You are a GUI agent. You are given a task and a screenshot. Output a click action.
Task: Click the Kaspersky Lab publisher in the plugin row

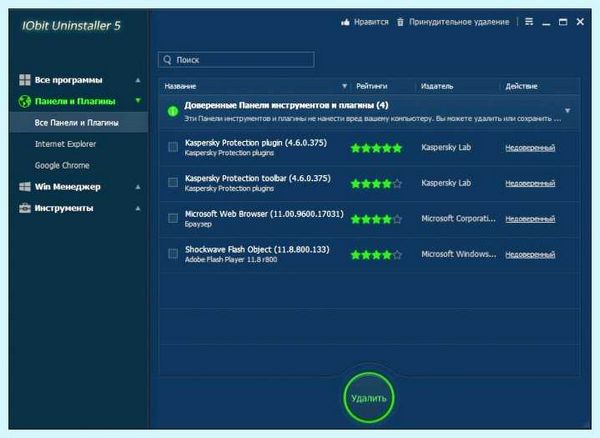point(446,148)
